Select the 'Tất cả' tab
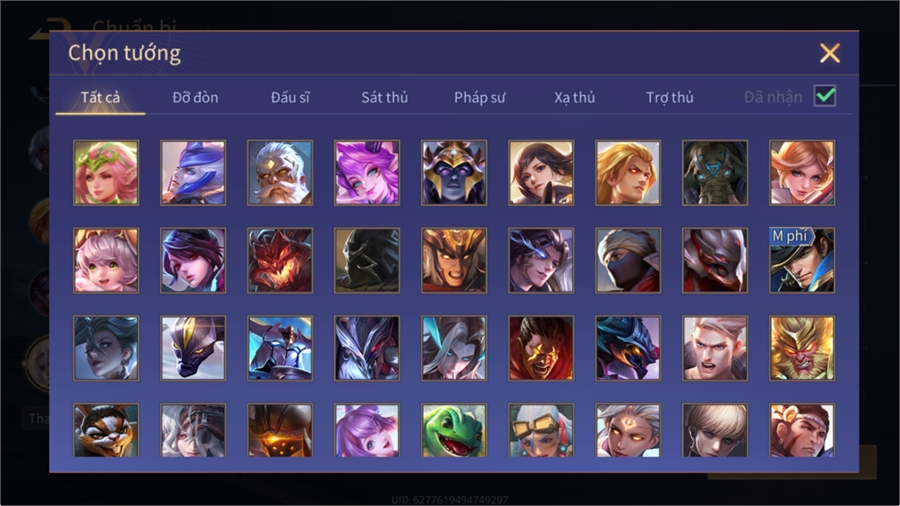The width and height of the screenshot is (900, 506). point(100,98)
